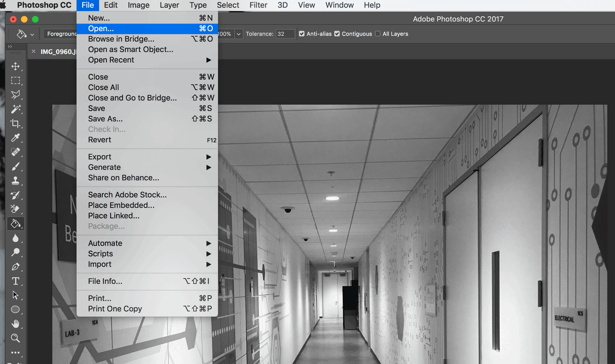This screenshot has height=364, width=615.
Task: Select the Horizontal Type tool
Action: pos(15,281)
